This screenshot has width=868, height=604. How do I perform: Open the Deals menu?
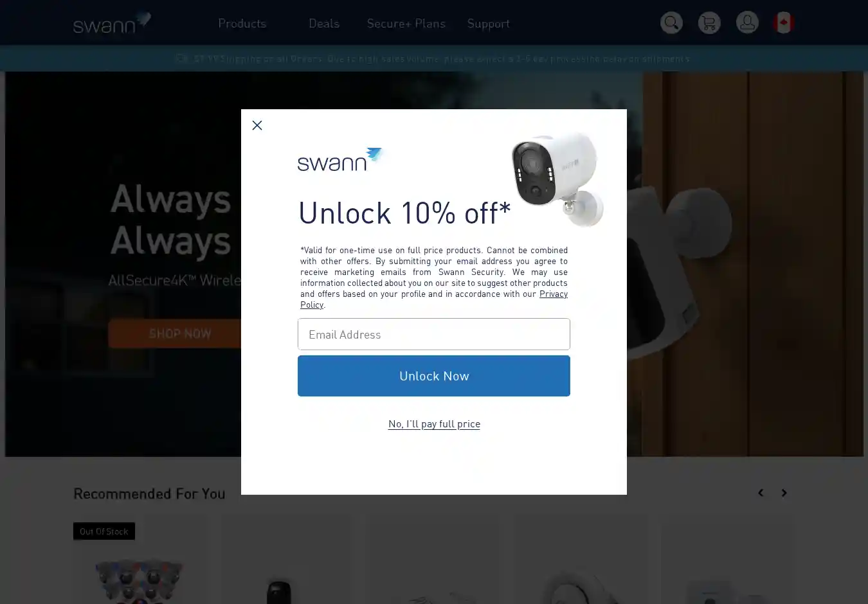324,23
